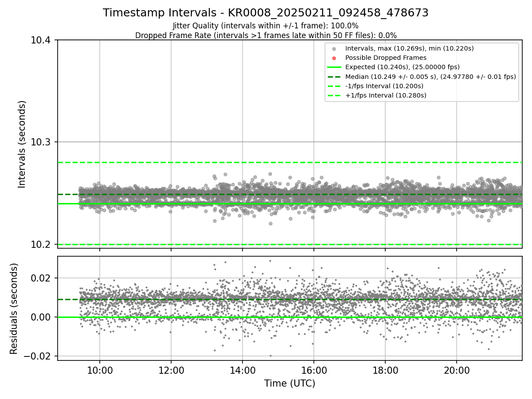Click legend entry '-1/fps Interval (10.200s)'
The height and width of the screenshot is (399, 532).
click(384, 86)
